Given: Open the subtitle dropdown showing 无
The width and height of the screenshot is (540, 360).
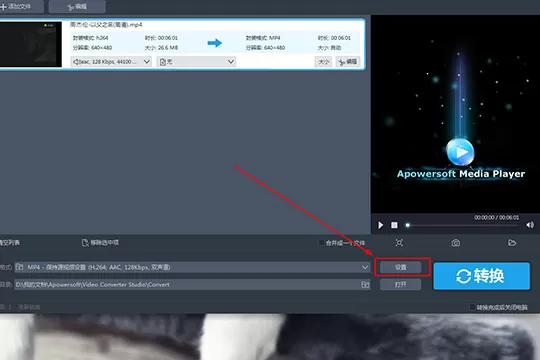Looking at the screenshot, I should (196, 62).
